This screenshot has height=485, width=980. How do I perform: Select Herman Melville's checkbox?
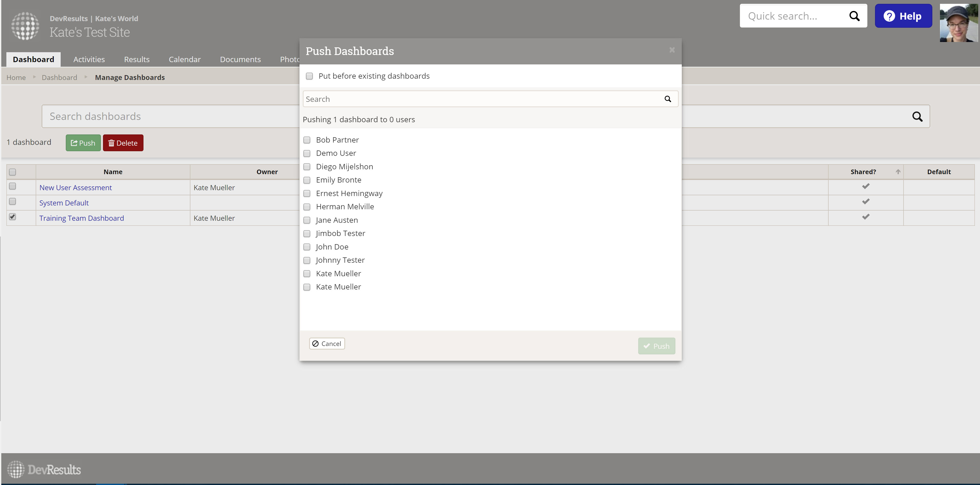[307, 207]
